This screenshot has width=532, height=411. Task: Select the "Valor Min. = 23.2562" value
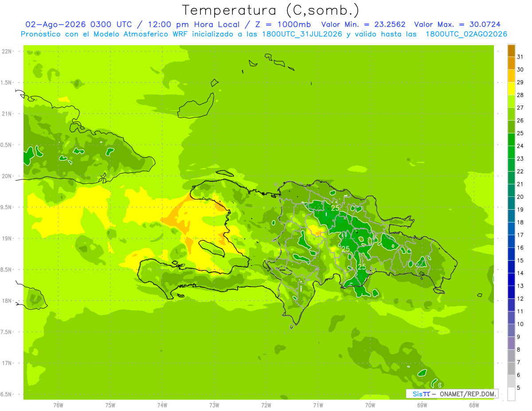pos(363,24)
